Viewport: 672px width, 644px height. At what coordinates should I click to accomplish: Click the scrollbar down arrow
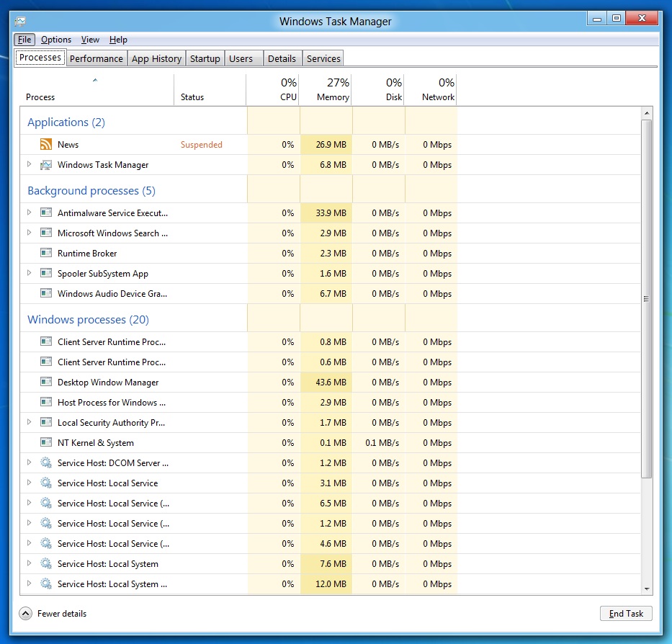point(647,589)
